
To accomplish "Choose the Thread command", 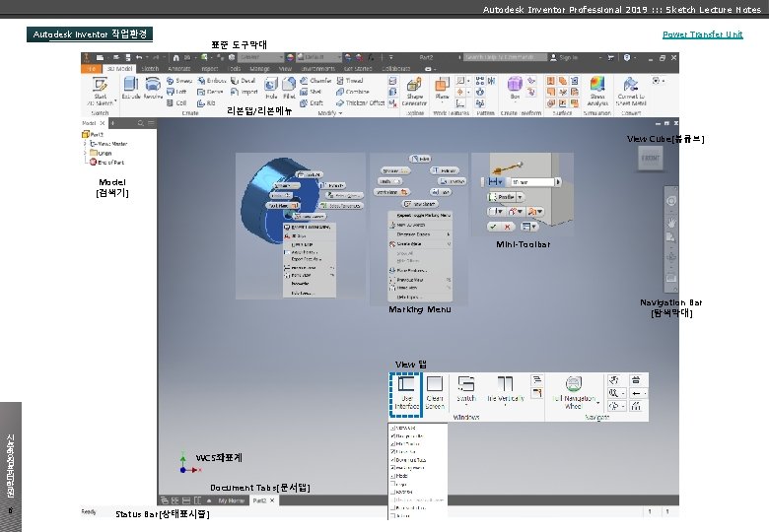I will click(x=350, y=81).
